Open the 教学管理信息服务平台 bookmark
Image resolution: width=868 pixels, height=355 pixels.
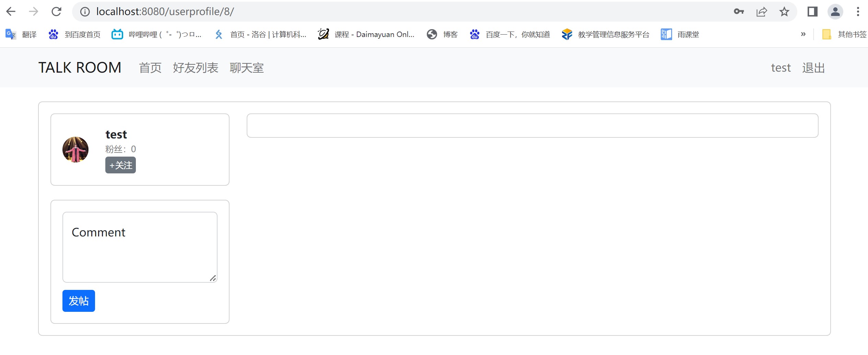coord(567,34)
